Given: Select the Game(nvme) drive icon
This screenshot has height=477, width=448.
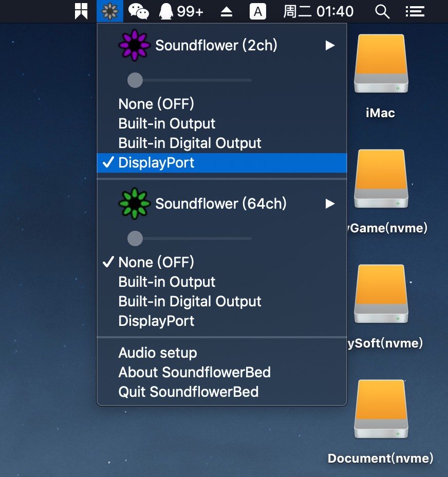Looking at the screenshot, I should click(x=381, y=178).
